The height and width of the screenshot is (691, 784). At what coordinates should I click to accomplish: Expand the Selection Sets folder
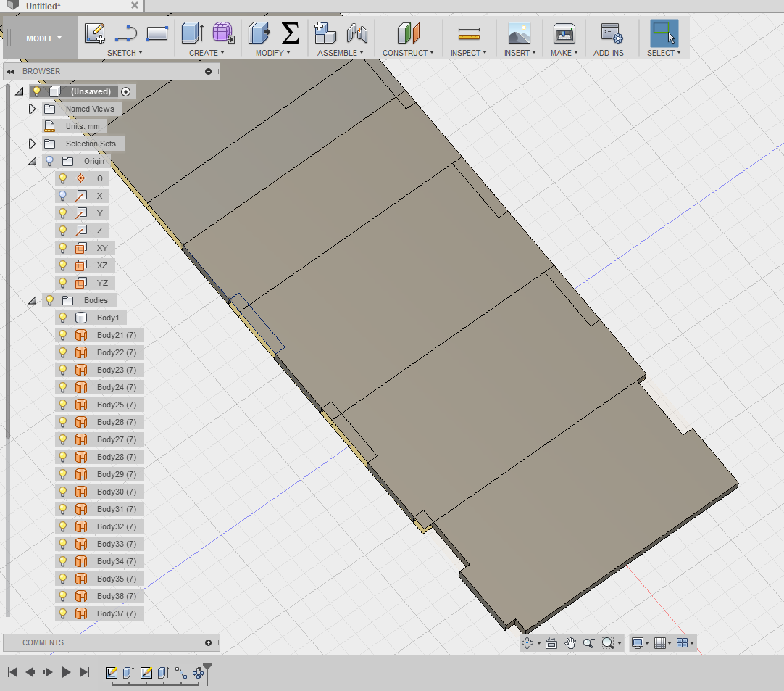point(32,144)
